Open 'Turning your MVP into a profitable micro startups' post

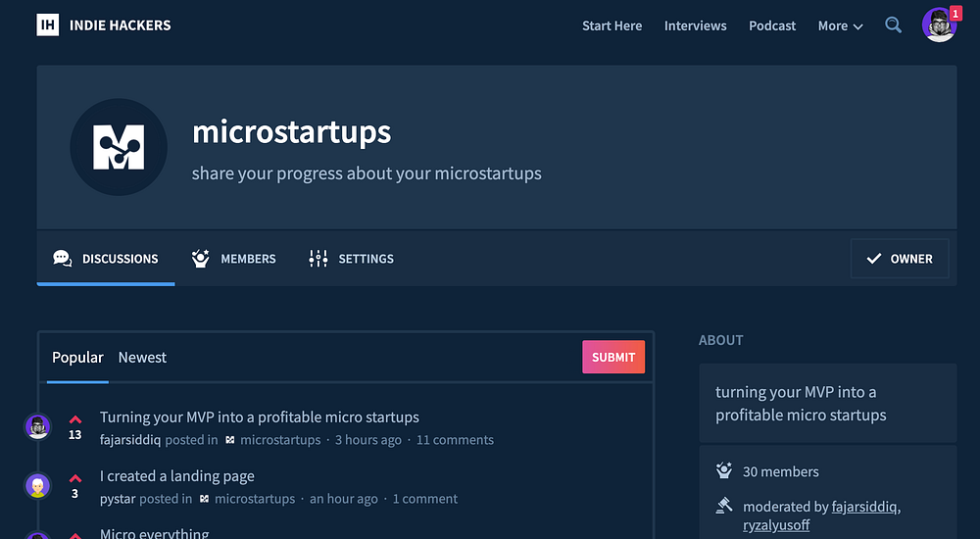click(x=260, y=417)
